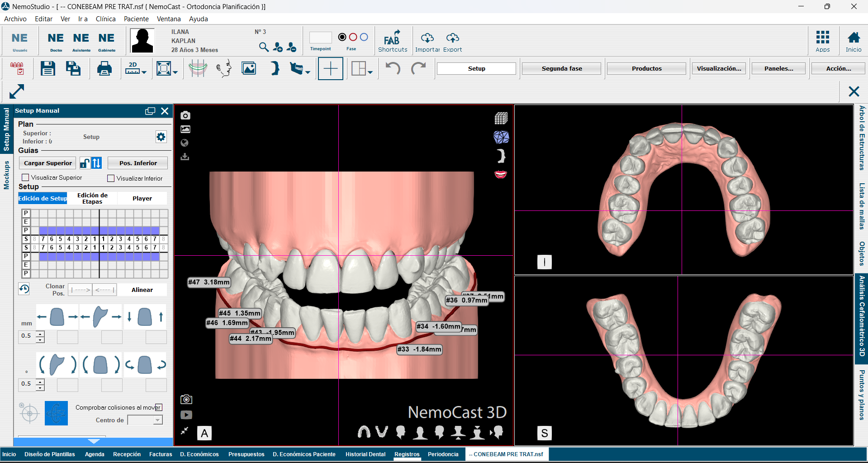This screenshot has width=868, height=463.
Task: Open the plan settings gear icon
Action: tap(161, 137)
